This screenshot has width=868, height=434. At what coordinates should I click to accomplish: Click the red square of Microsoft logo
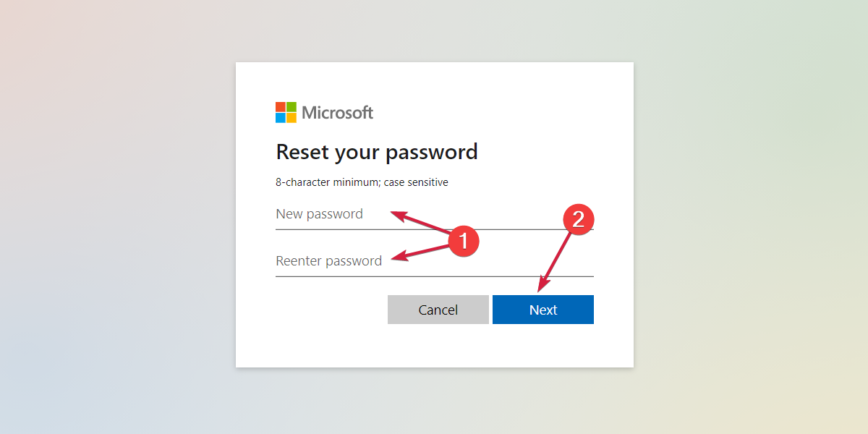click(x=281, y=107)
